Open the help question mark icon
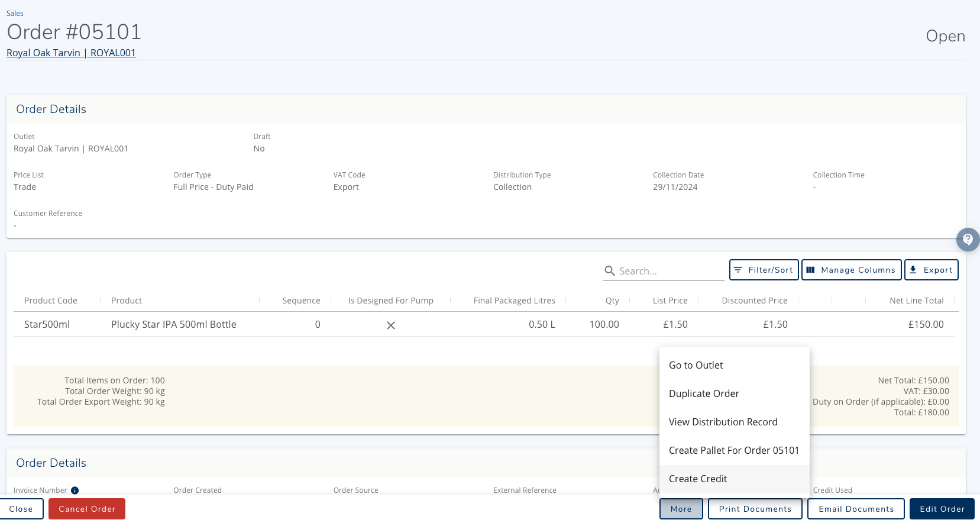Image resolution: width=980 pixels, height=523 pixels. [968, 240]
